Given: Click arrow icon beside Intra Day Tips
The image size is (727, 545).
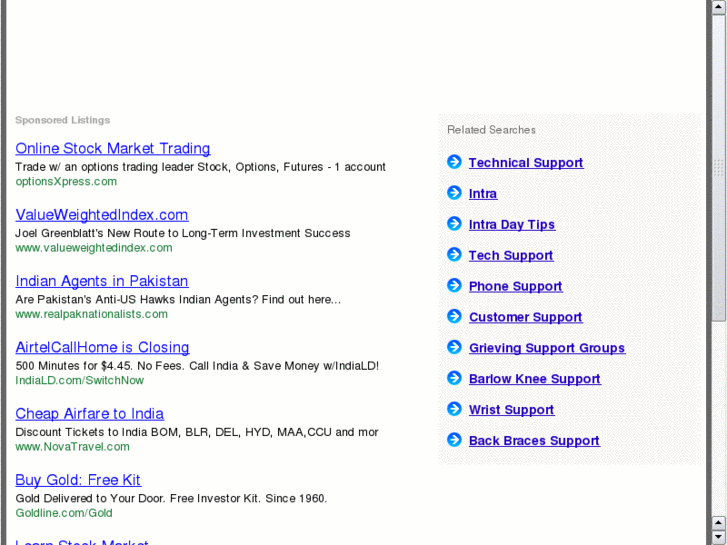Looking at the screenshot, I should tap(454, 224).
